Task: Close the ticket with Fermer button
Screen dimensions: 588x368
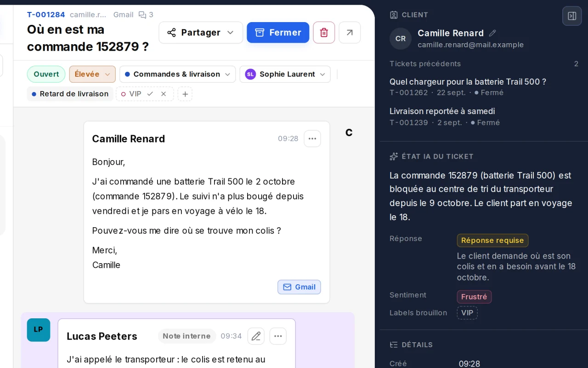Action: 278,33
